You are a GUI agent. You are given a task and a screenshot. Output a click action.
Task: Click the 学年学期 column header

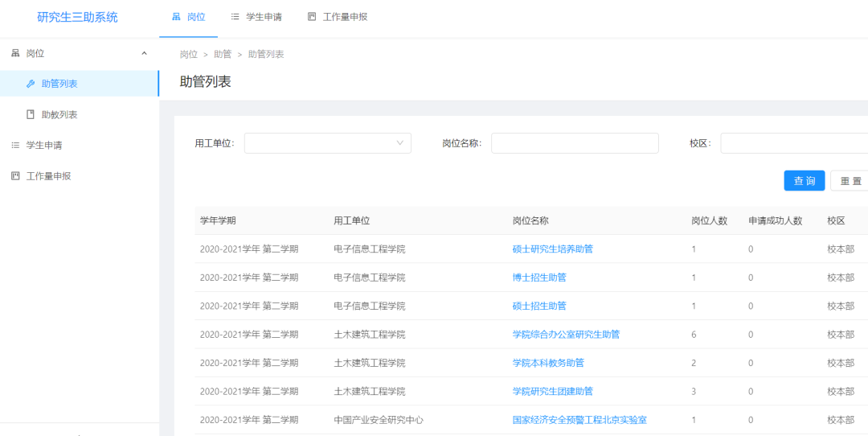coord(218,220)
